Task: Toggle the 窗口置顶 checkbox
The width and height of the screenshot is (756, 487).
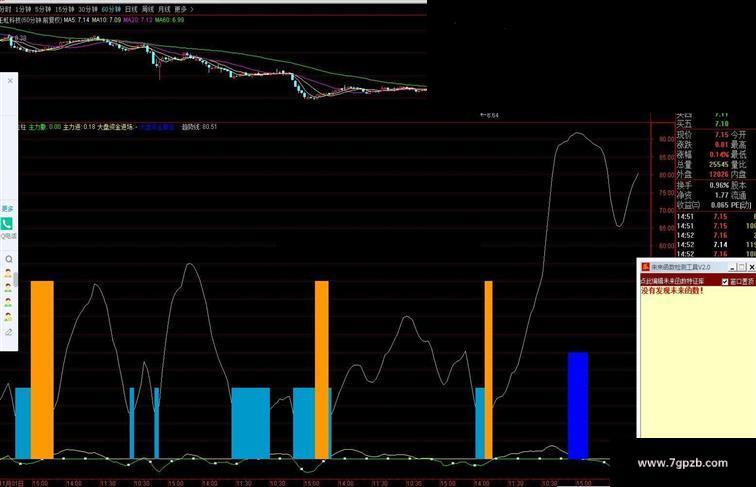Action: [x=725, y=282]
